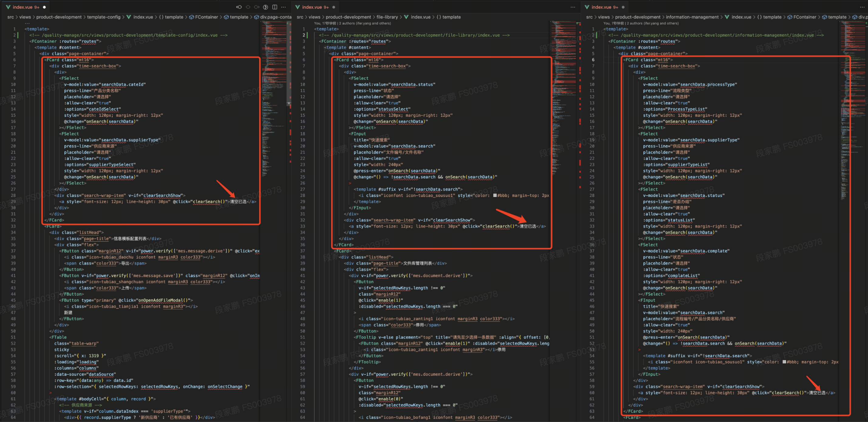Expand folded code arrow at left pane line 60
Viewport: 868px width, 422px height.
pyautogui.click(x=50, y=393)
